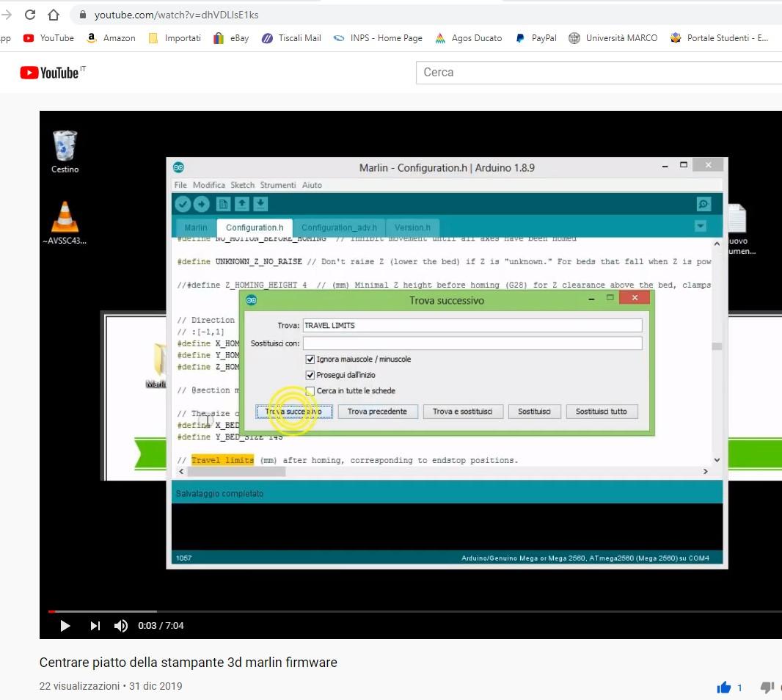Skip to the next video
This screenshot has width=782, height=700.
point(95,626)
